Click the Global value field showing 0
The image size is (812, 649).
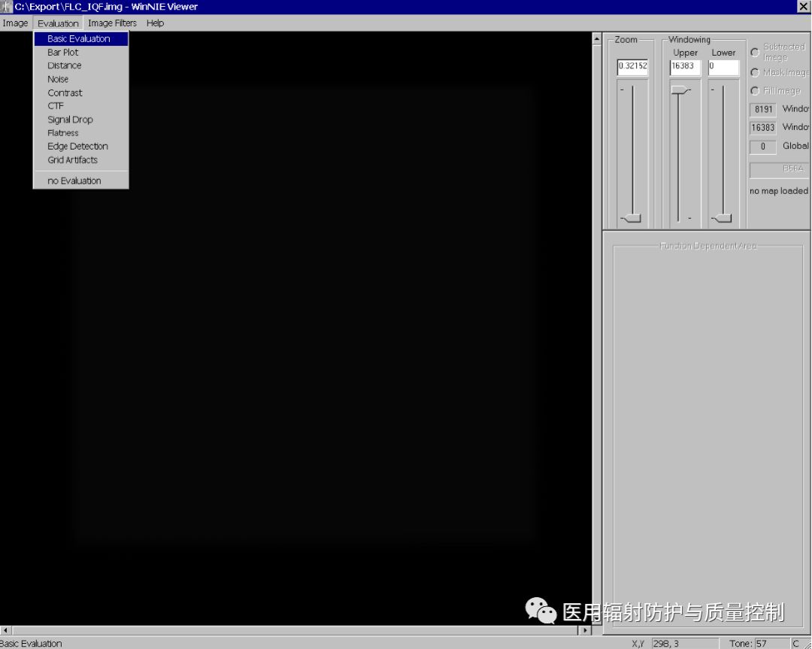pos(763,147)
